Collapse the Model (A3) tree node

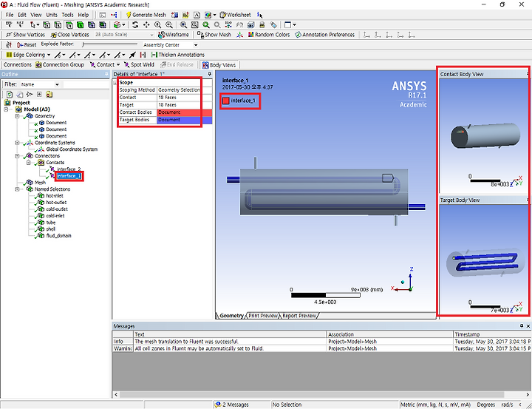(x=6, y=109)
